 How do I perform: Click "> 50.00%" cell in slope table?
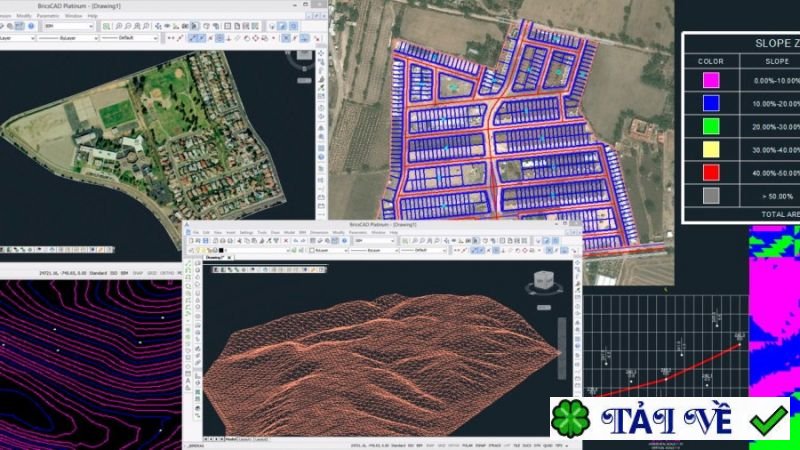777,196
